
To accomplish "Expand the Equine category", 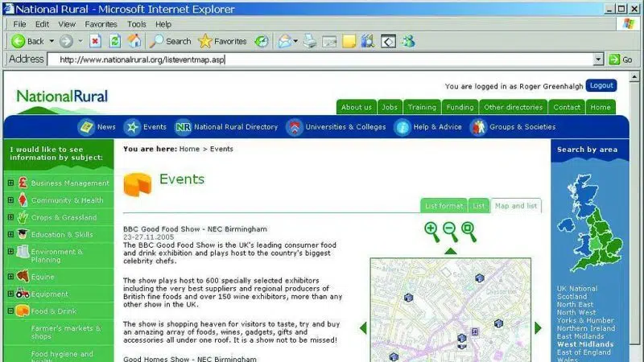I will (x=10, y=277).
